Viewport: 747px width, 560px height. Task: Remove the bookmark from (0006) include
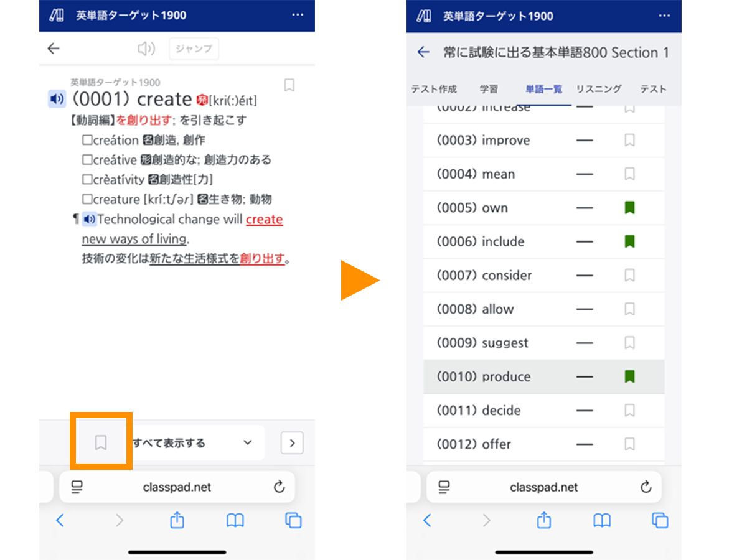click(x=629, y=241)
